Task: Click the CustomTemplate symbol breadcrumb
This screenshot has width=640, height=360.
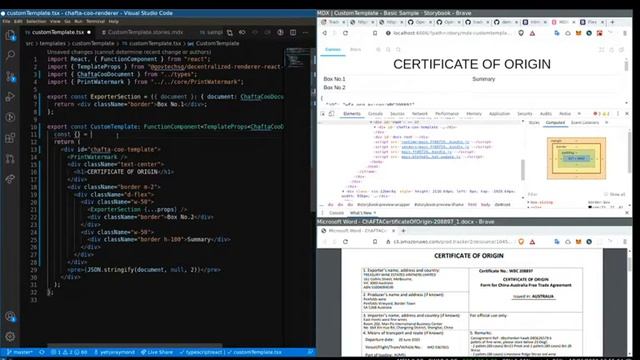Action: [x=214, y=43]
